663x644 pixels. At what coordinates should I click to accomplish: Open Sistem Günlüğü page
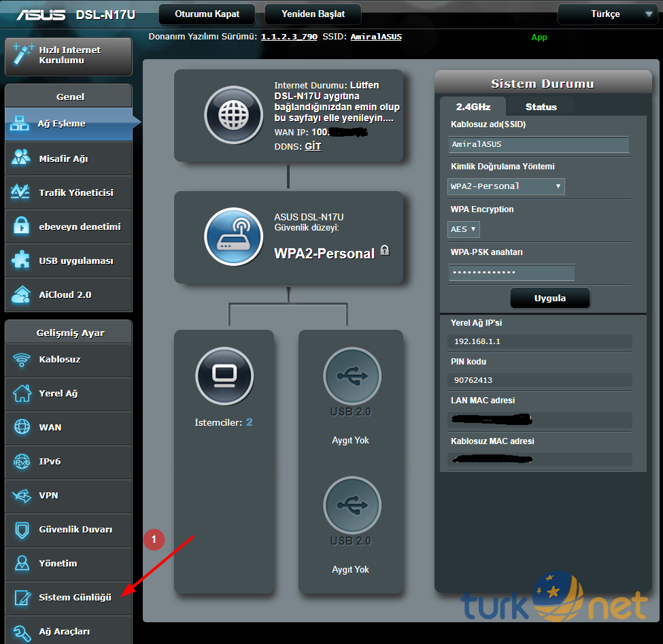pos(69,598)
